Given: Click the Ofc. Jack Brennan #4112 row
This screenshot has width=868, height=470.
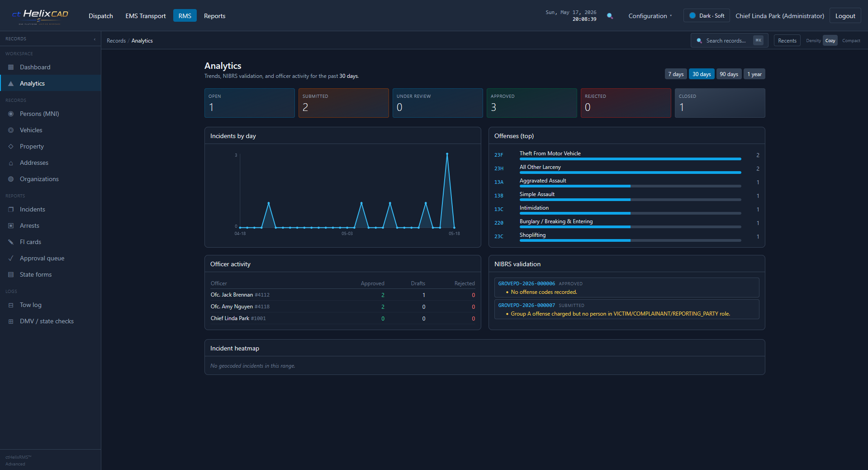Looking at the screenshot, I should [x=343, y=295].
